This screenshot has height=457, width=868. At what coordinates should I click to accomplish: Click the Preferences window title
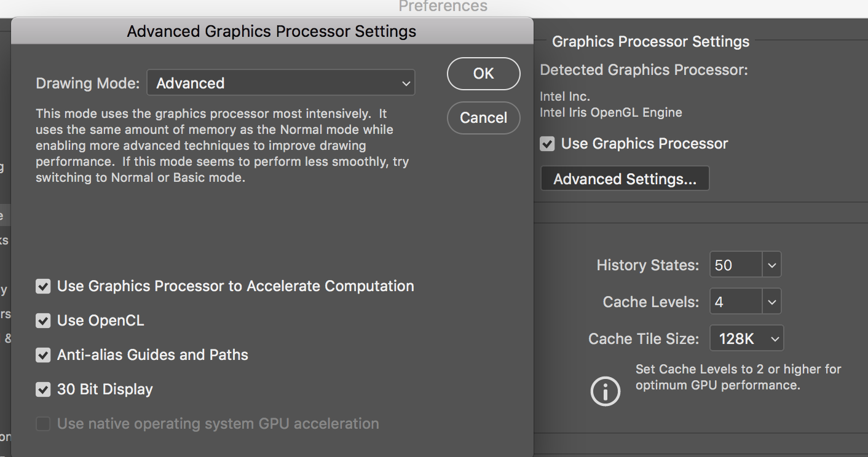click(443, 6)
